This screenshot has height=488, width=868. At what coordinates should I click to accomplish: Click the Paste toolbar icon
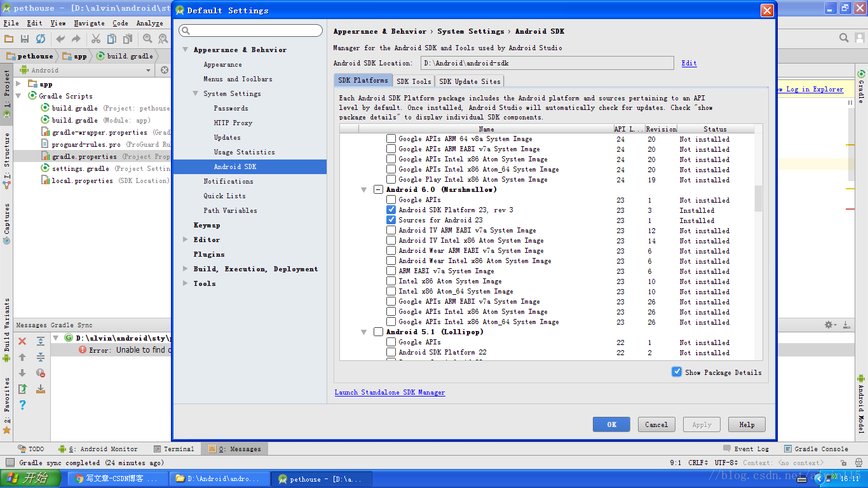(x=128, y=39)
